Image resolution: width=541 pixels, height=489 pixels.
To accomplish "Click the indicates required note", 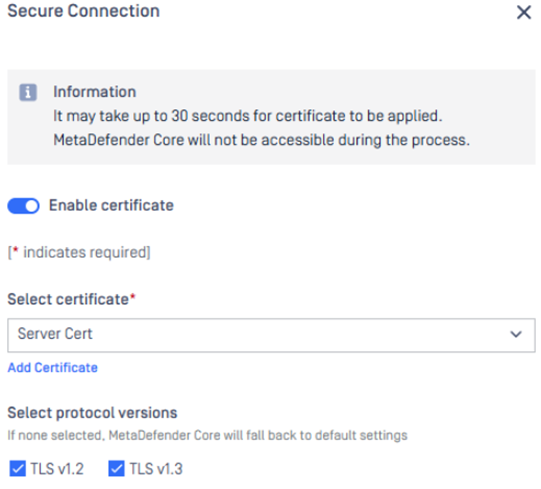I will pos(79,252).
